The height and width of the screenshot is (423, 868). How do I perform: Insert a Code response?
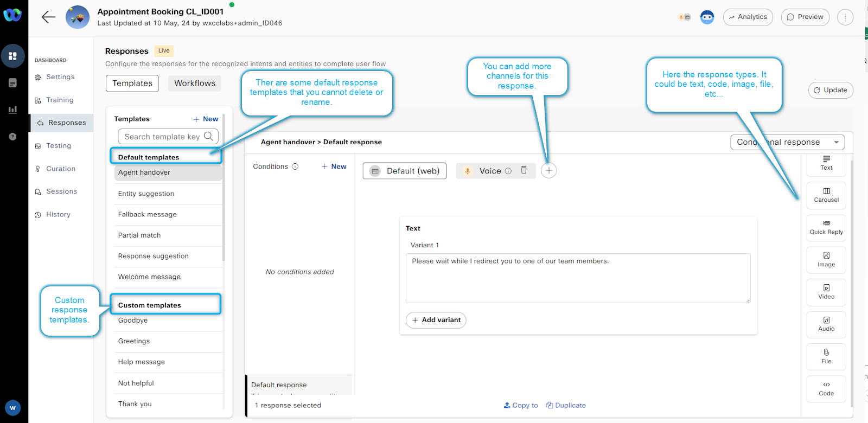[826, 388]
